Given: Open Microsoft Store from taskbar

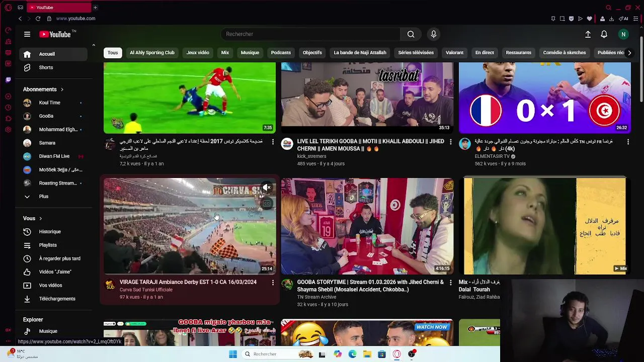Looking at the screenshot, I should point(382,354).
